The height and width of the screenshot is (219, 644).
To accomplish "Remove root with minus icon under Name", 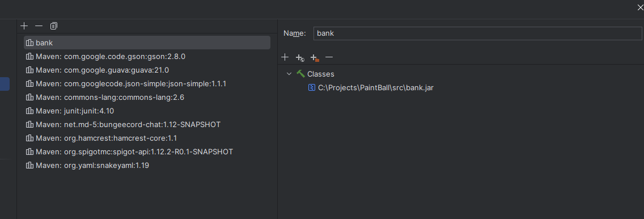I will (x=329, y=57).
